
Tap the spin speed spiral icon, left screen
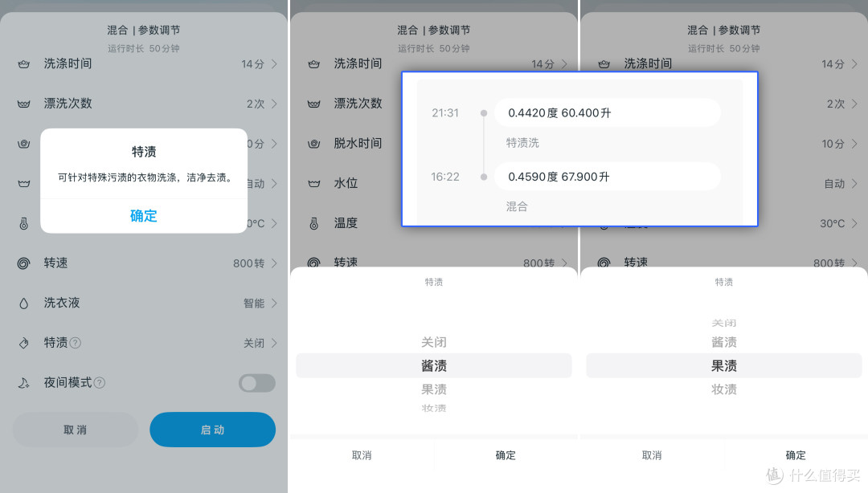(24, 263)
